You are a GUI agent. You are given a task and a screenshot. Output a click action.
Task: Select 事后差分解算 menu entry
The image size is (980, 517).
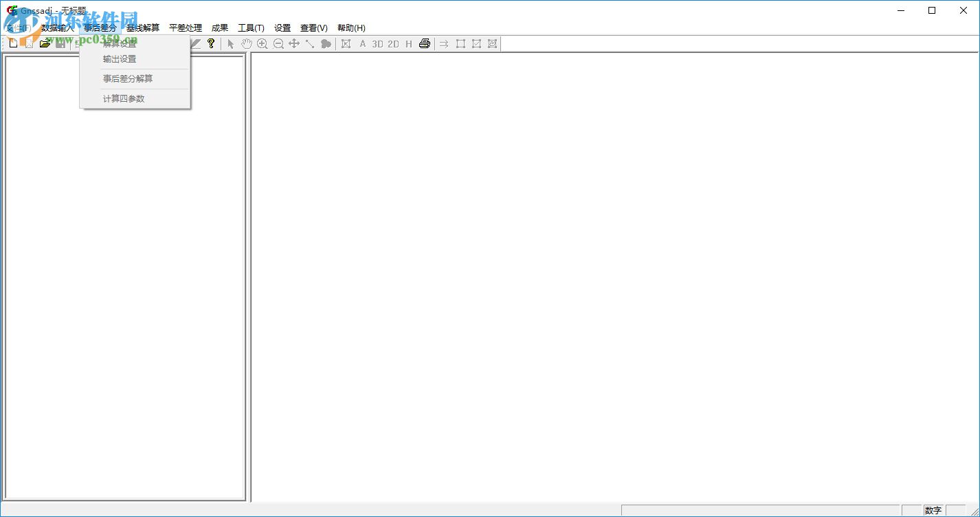[x=128, y=79]
